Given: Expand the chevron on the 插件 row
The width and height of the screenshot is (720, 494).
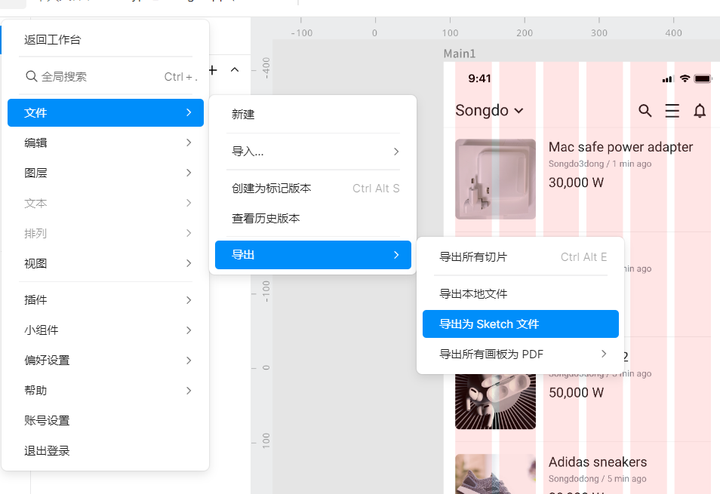Looking at the screenshot, I should pyautogui.click(x=189, y=300).
